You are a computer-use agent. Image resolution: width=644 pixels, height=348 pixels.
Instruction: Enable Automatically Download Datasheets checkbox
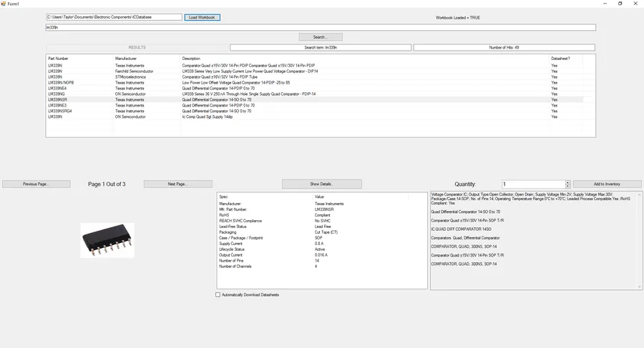click(x=218, y=294)
